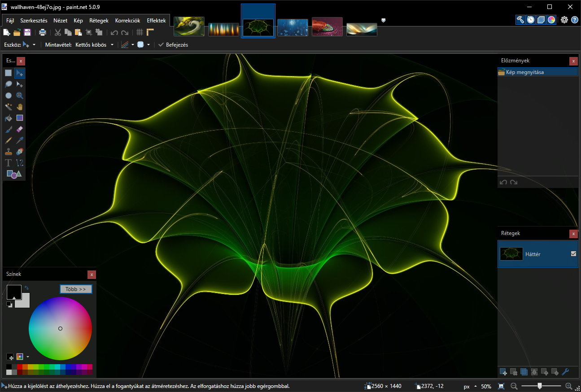
Task: Switch to the Lasso Select tool
Action: pos(9,84)
